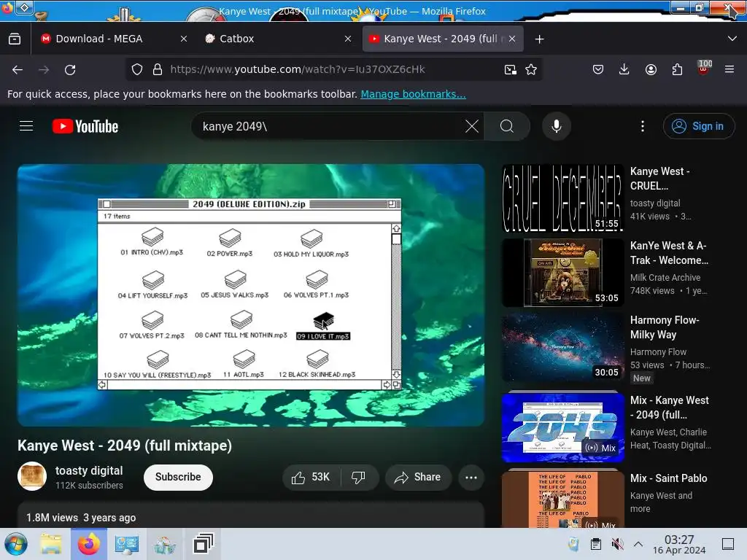Image resolution: width=747 pixels, height=560 pixels.
Task: Like the video with thumbs up
Action: (311, 477)
